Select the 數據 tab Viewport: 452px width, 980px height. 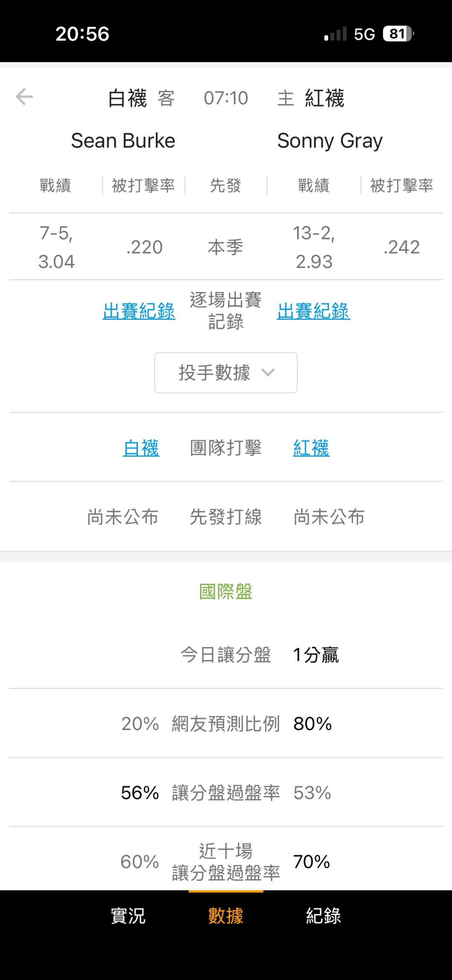coord(226,916)
